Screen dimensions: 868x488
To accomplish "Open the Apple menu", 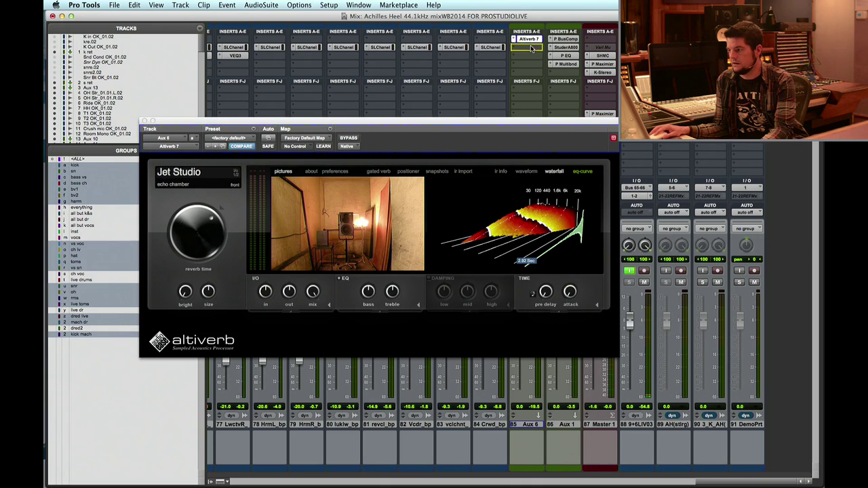I will click(x=56, y=5).
